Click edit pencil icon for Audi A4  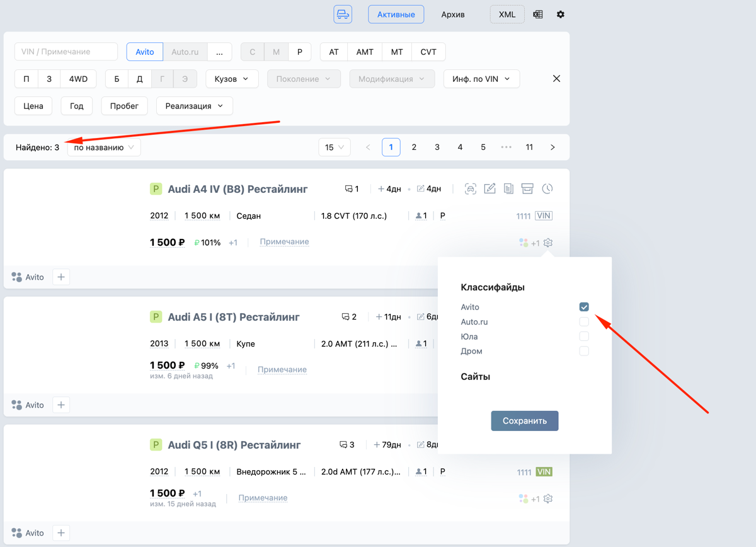tap(490, 188)
